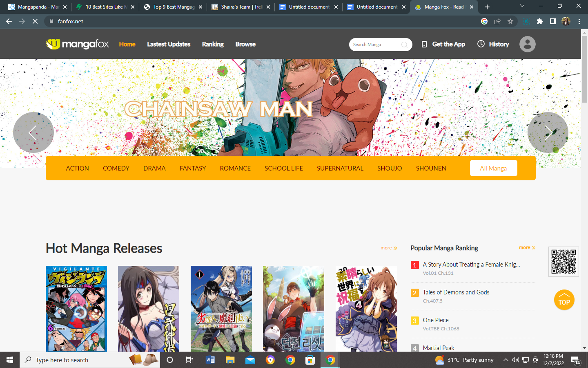The width and height of the screenshot is (588, 368).
Task: Click the Google account icon in address bar
Action: click(484, 21)
